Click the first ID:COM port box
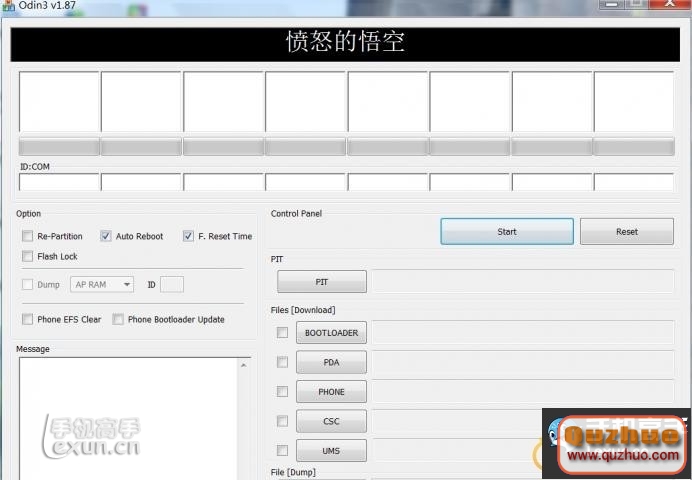692x480 pixels. (59, 182)
